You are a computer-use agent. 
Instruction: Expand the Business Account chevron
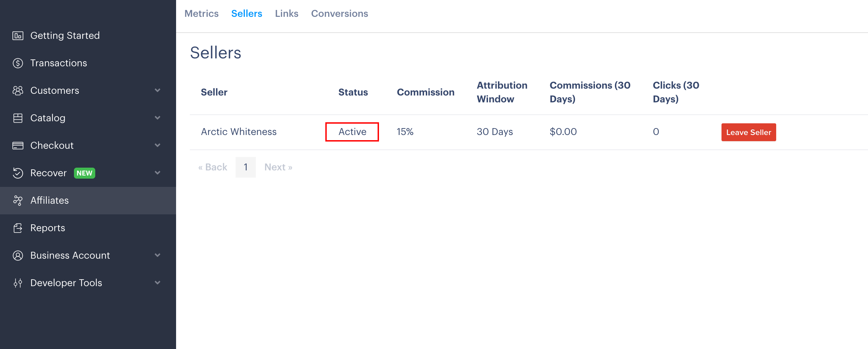[158, 255]
